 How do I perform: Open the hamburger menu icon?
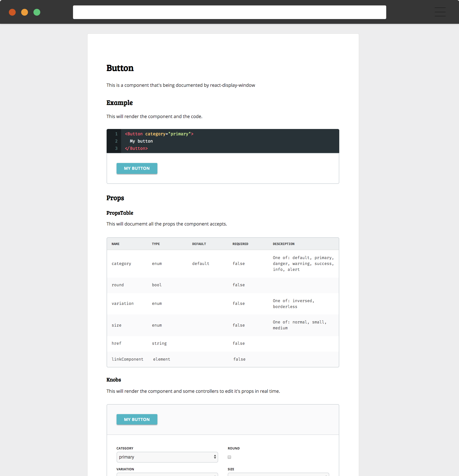tap(440, 12)
